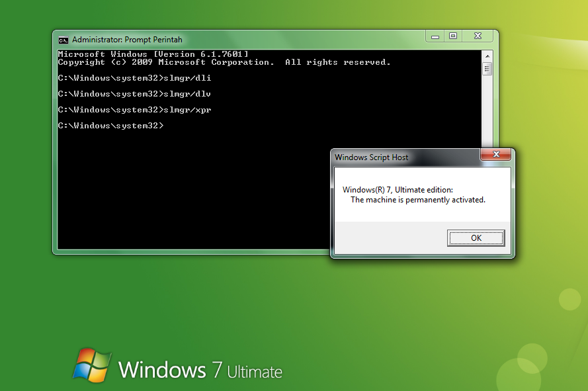Screen dimensions: 588x391
Task: Close the Administrator Prompt Perintah window
Action: [x=478, y=36]
